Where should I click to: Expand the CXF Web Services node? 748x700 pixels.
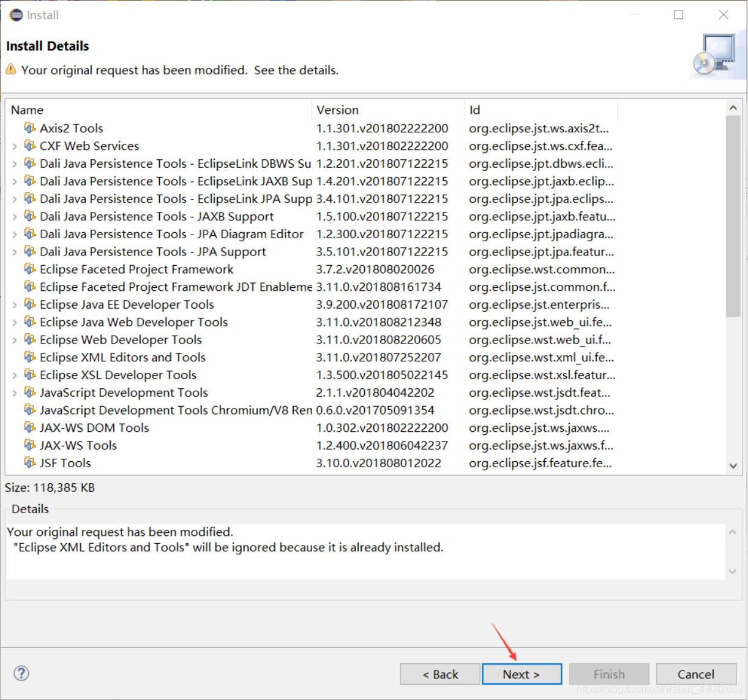[x=15, y=146]
